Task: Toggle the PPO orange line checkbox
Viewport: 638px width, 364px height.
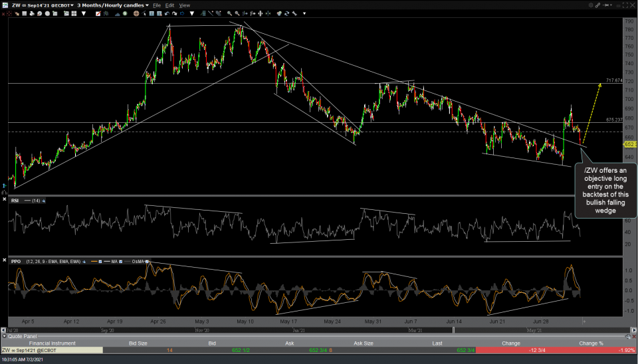Action: (99, 262)
